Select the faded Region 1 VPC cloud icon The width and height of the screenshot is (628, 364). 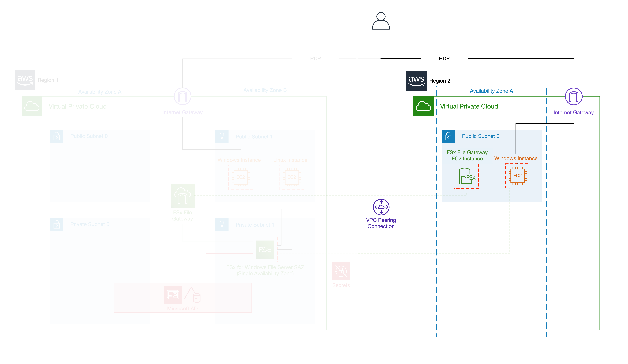(x=32, y=106)
